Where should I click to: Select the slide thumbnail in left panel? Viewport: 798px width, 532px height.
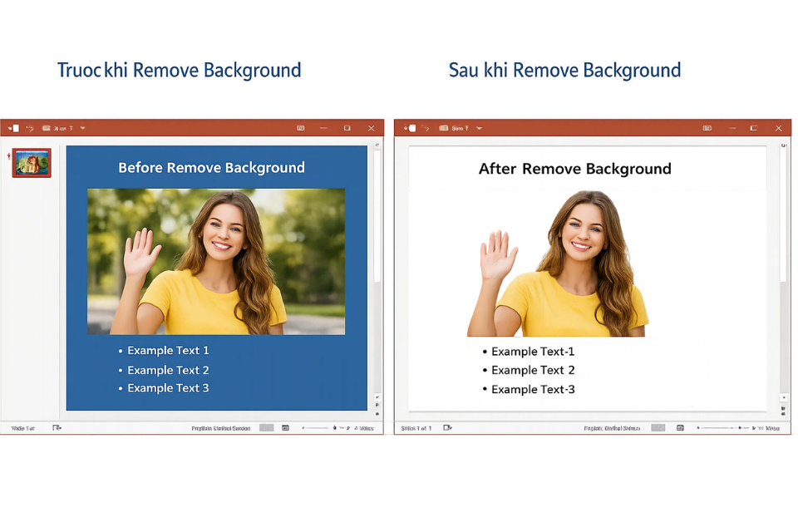(x=30, y=163)
